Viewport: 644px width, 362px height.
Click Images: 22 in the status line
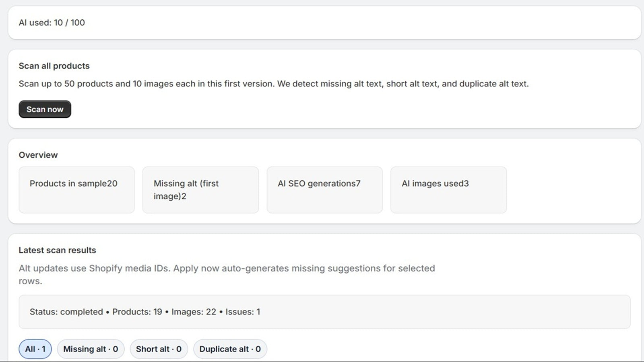(x=194, y=312)
